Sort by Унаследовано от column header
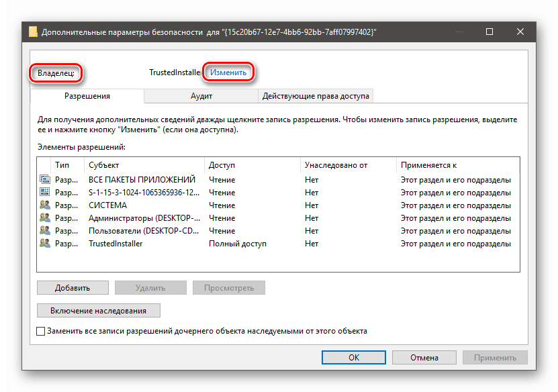The width and height of the screenshot is (558, 392). pos(348,165)
